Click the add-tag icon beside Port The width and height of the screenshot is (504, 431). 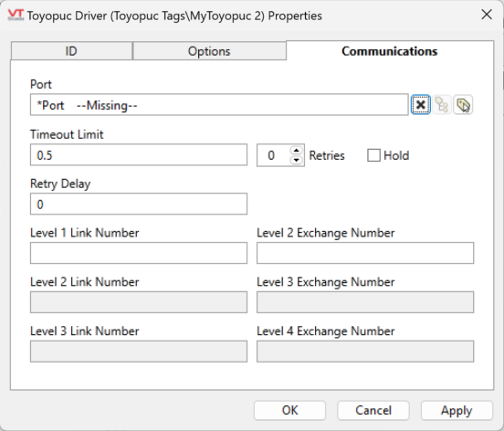[463, 105]
